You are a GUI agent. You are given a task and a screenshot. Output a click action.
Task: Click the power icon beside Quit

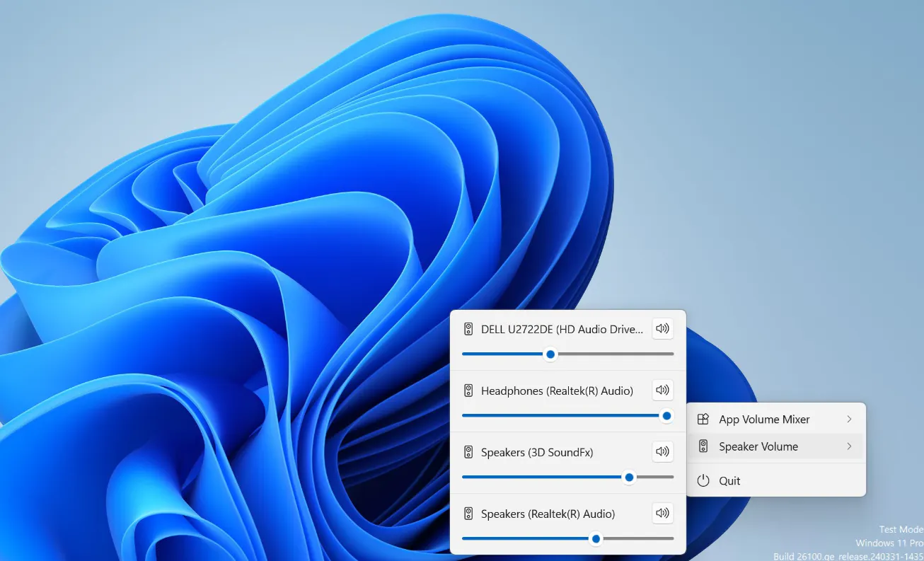pos(703,481)
